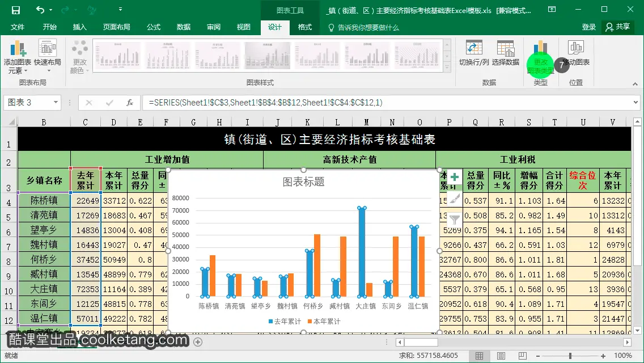Viewport: 644px width, 363px height.
Task: Switch to Normal view icon
Action: click(479, 356)
